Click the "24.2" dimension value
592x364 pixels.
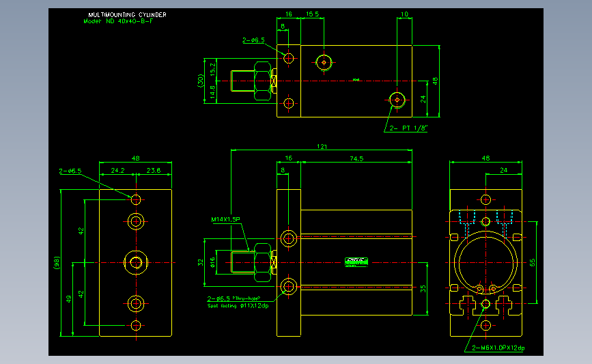[117, 171]
